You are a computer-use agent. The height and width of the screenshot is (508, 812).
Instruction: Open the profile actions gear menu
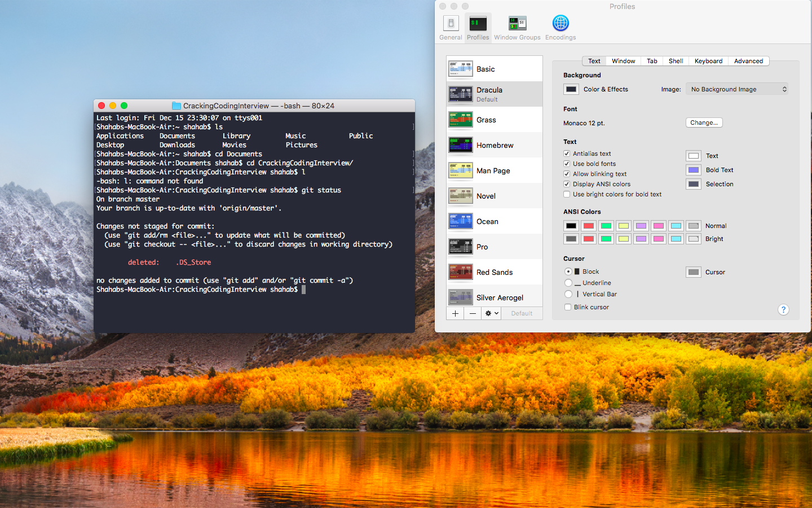(492, 313)
